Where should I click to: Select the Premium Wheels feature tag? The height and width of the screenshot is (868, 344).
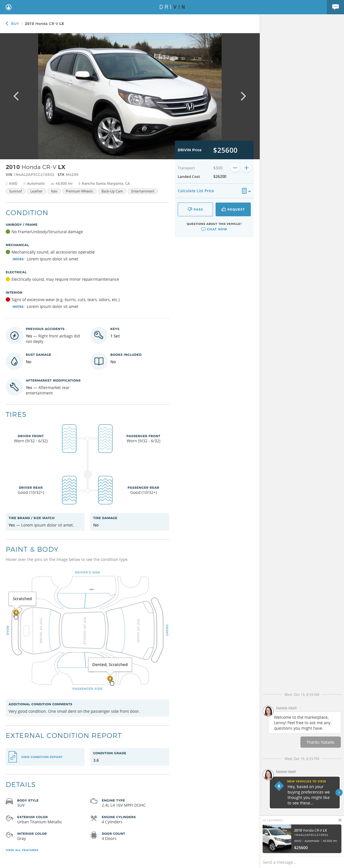click(79, 191)
